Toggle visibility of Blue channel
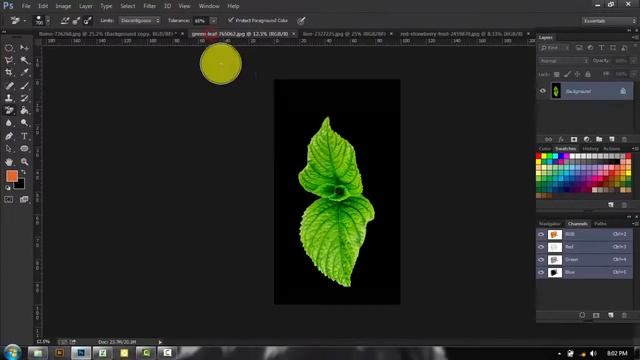Screen dimensions: 640x360 point(541,272)
